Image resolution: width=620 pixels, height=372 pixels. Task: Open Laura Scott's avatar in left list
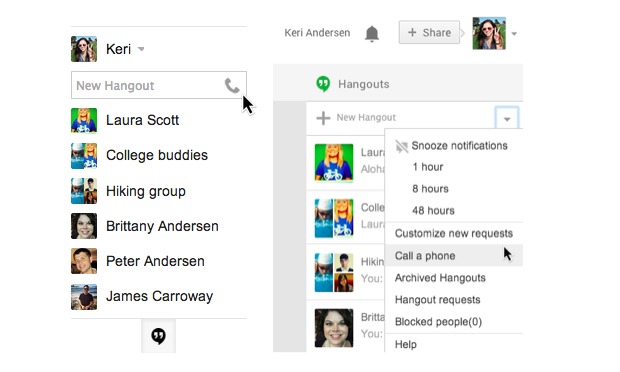point(84,120)
